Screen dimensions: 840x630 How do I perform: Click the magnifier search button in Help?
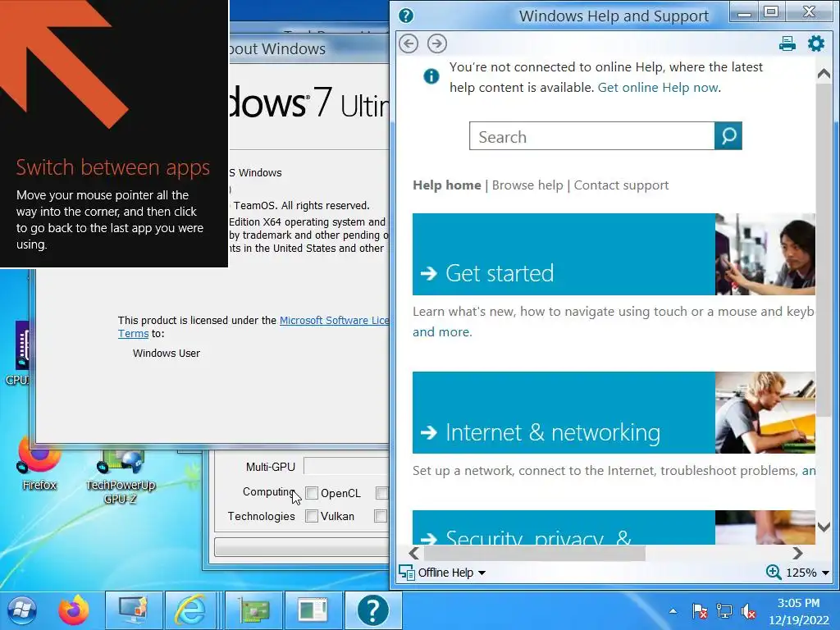728,136
